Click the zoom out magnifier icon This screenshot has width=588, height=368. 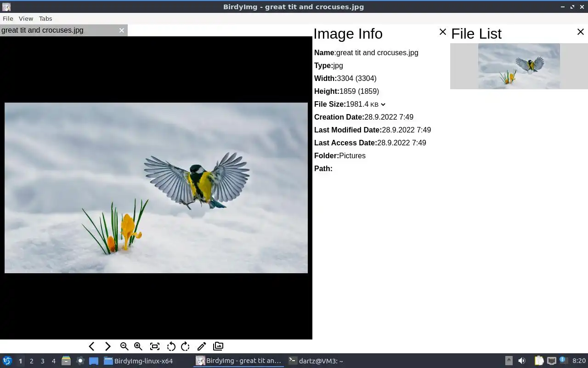click(124, 346)
